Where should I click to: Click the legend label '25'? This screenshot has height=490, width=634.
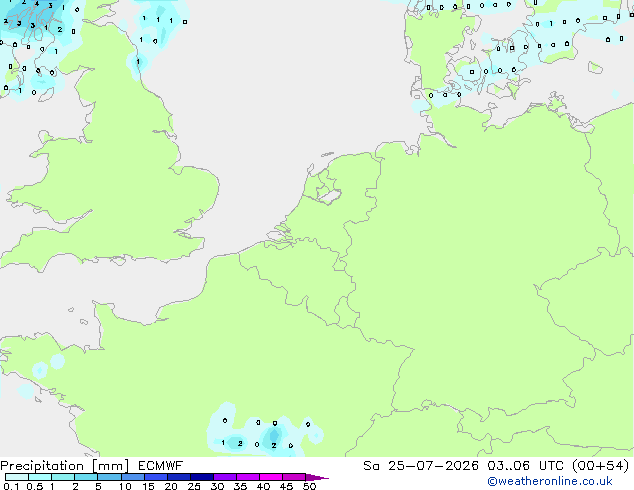[194, 486]
